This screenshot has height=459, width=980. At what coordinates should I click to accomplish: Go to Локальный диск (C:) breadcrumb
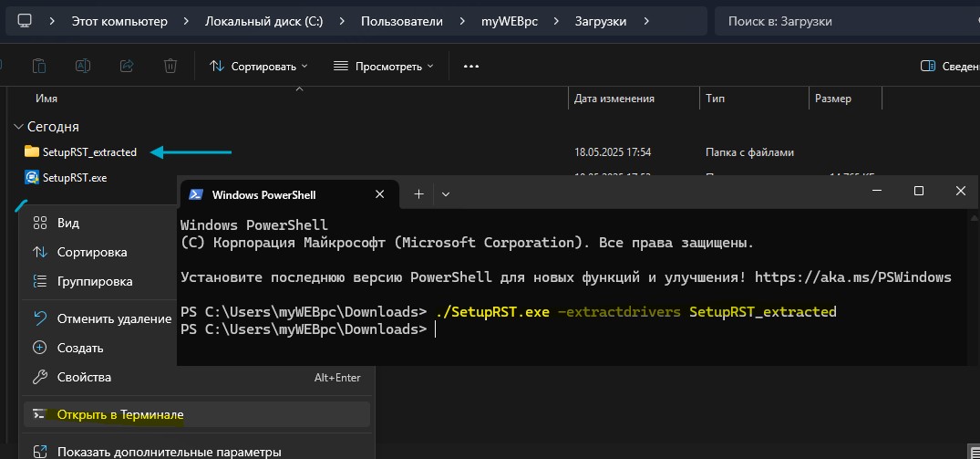(x=263, y=21)
